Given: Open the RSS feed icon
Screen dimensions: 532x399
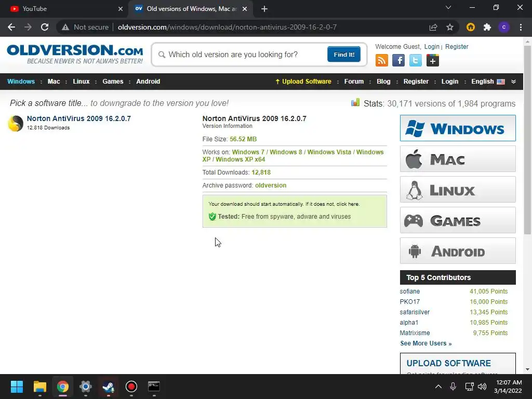Looking at the screenshot, I should [382, 60].
